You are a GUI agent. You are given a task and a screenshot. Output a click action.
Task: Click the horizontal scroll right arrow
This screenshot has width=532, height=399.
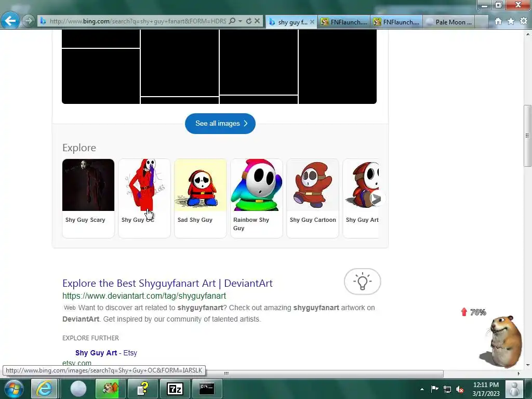(x=518, y=374)
